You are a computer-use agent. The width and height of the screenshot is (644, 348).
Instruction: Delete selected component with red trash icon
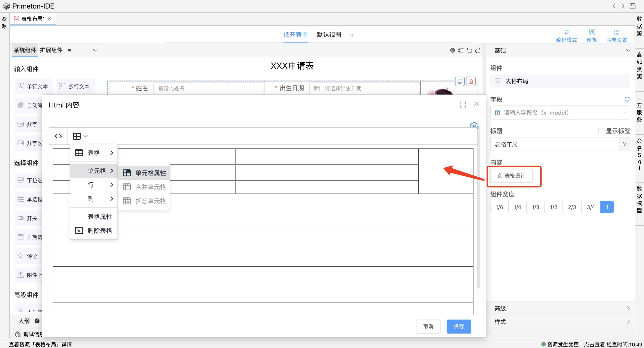[x=471, y=81]
